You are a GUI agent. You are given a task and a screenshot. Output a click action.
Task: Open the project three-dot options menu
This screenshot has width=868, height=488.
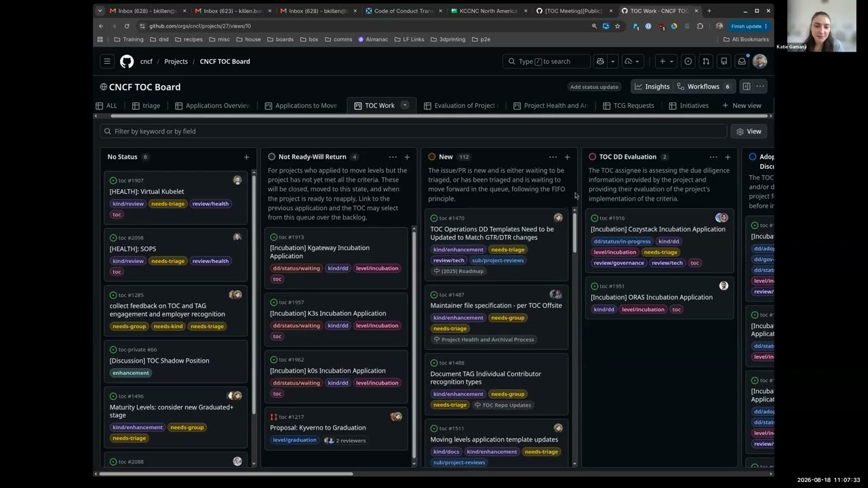(x=760, y=87)
